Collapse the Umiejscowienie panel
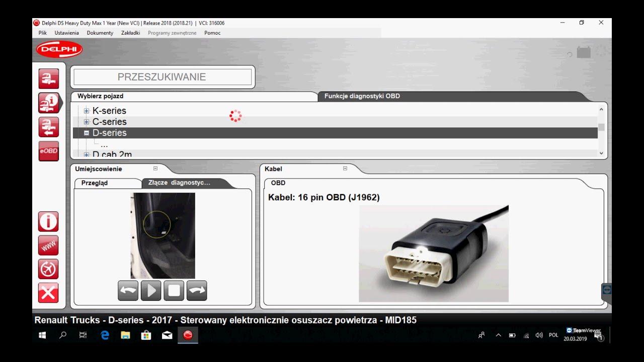644x362 pixels. [x=155, y=168]
